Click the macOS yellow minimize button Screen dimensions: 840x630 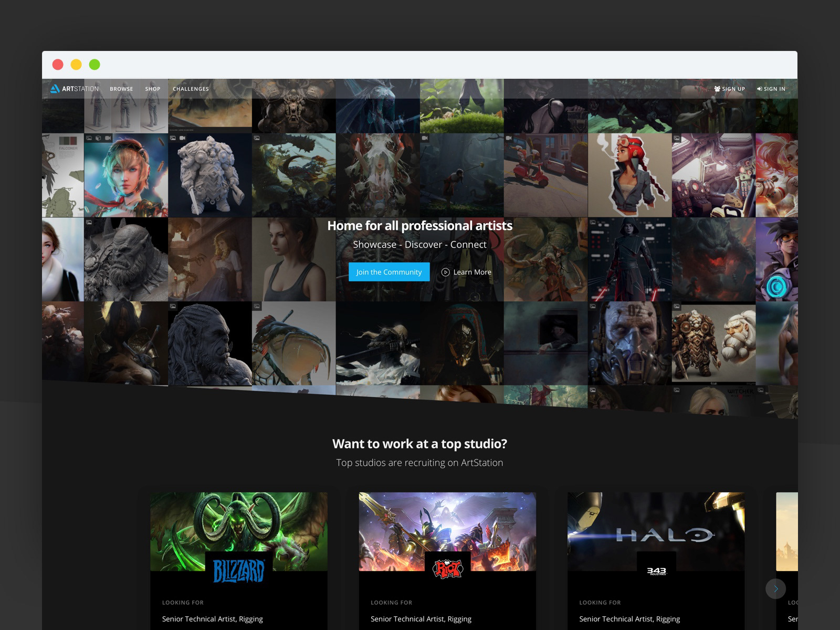[76, 65]
